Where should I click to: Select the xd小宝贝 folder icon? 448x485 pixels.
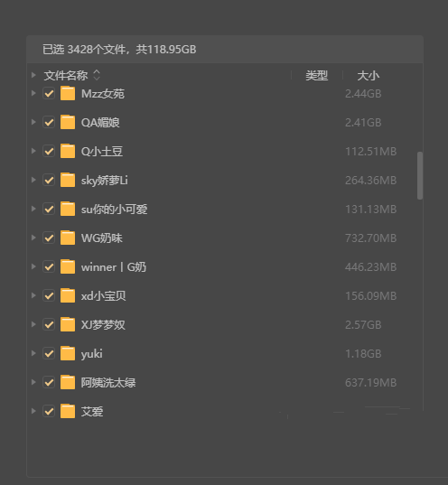(x=68, y=295)
